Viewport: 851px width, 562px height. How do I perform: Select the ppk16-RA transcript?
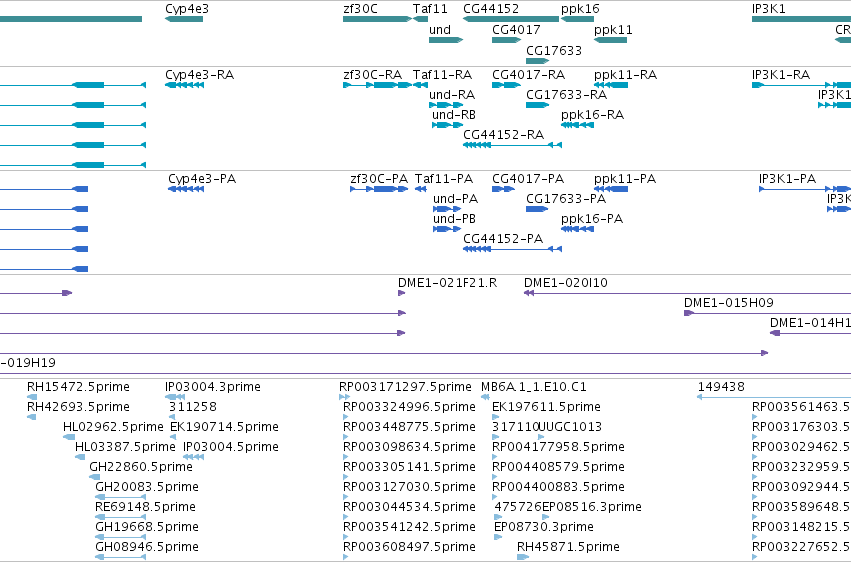(577, 125)
